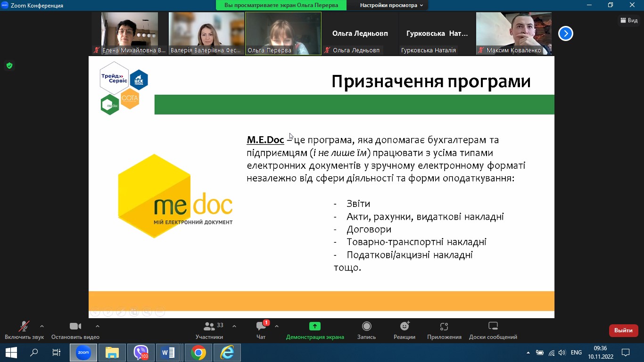Open Viber from taskbar
Viewport: 644px width, 362px height.
pyautogui.click(x=141, y=352)
